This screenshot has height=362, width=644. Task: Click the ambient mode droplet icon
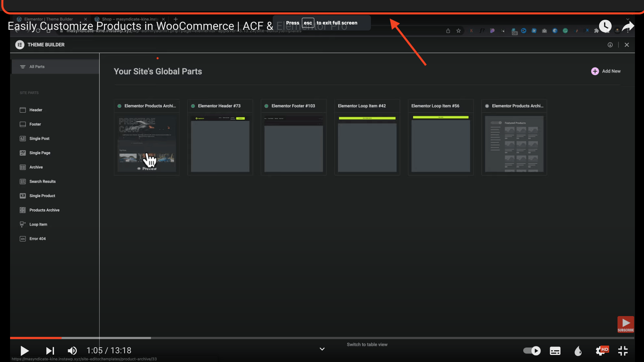[578, 351]
